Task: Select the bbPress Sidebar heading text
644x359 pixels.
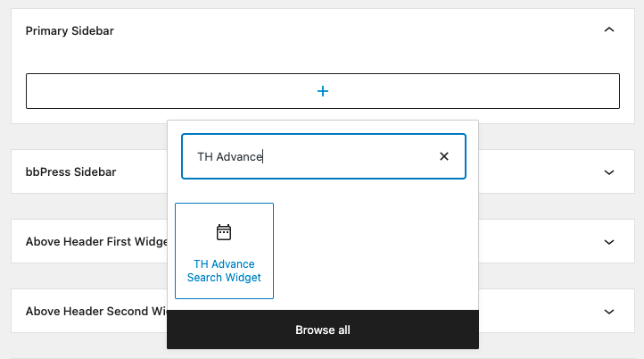Action: coord(70,171)
